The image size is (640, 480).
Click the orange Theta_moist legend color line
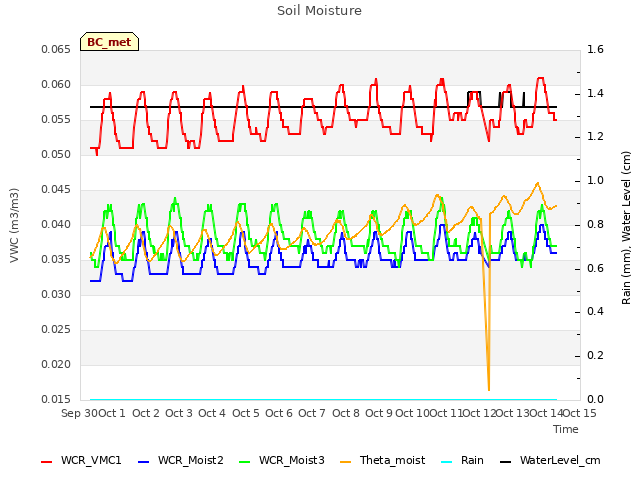coord(345,462)
